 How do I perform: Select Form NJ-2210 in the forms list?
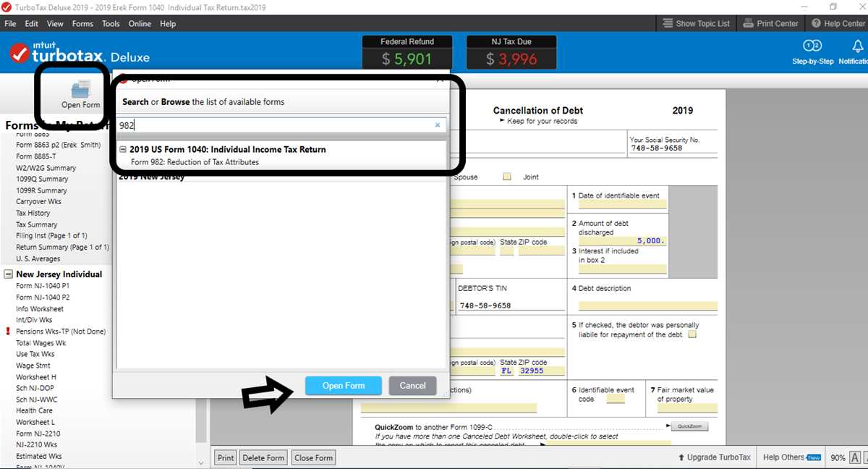tap(37, 434)
